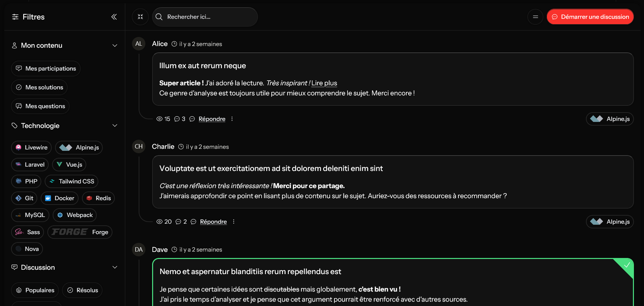Select Mes participations filter
Viewport: 644px width, 306px height.
(46, 69)
